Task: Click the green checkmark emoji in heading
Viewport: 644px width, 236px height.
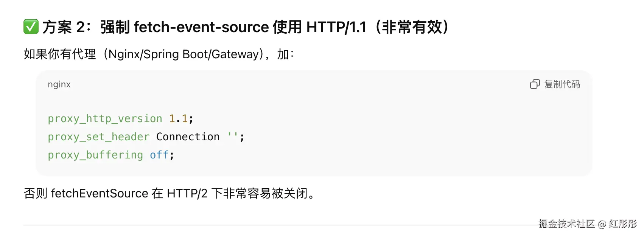Action: coord(31,27)
